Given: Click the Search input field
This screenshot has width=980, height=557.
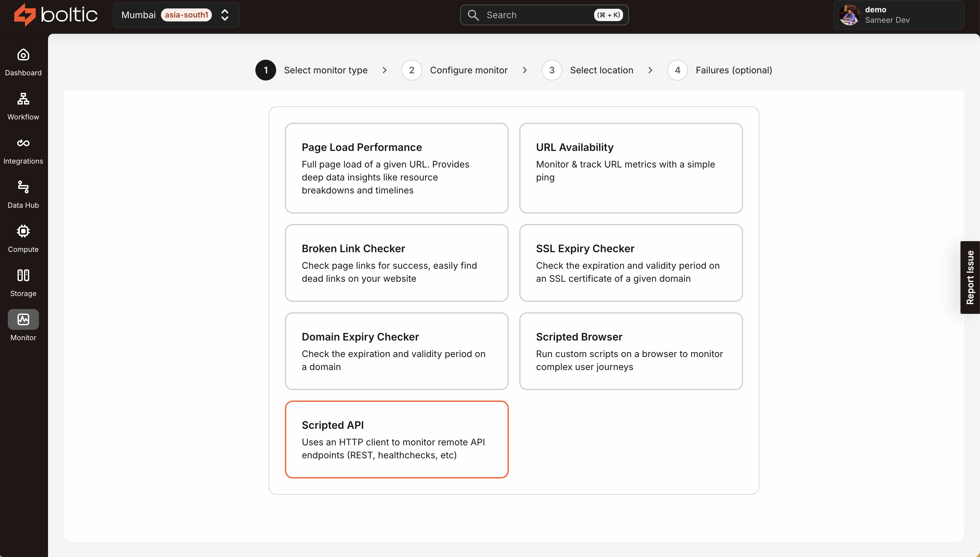Looking at the screenshot, I should click(544, 15).
